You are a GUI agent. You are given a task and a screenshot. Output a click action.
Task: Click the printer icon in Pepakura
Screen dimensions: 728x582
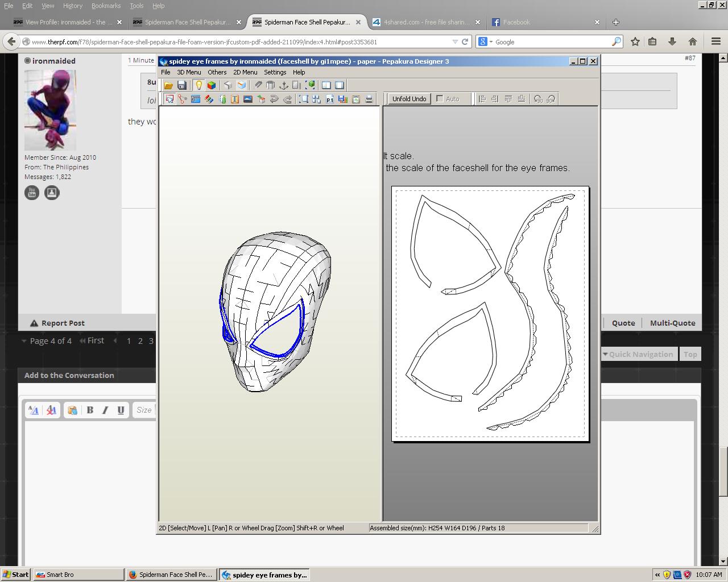(369, 99)
